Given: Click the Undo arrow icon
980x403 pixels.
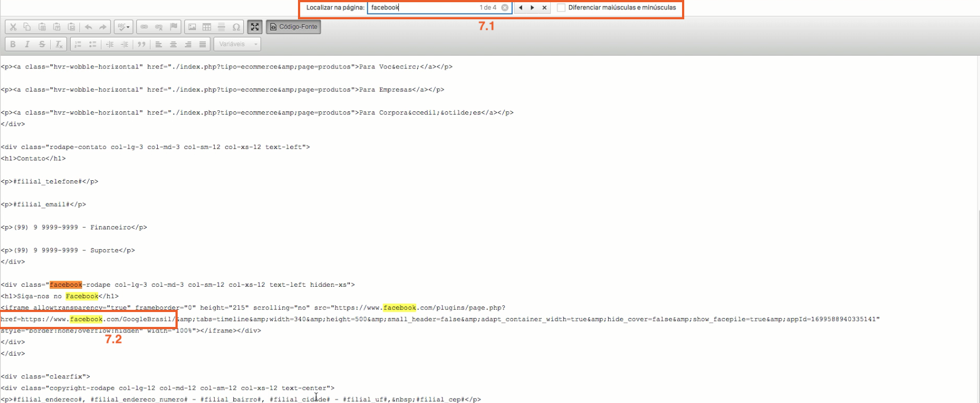Looking at the screenshot, I should 88,27.
